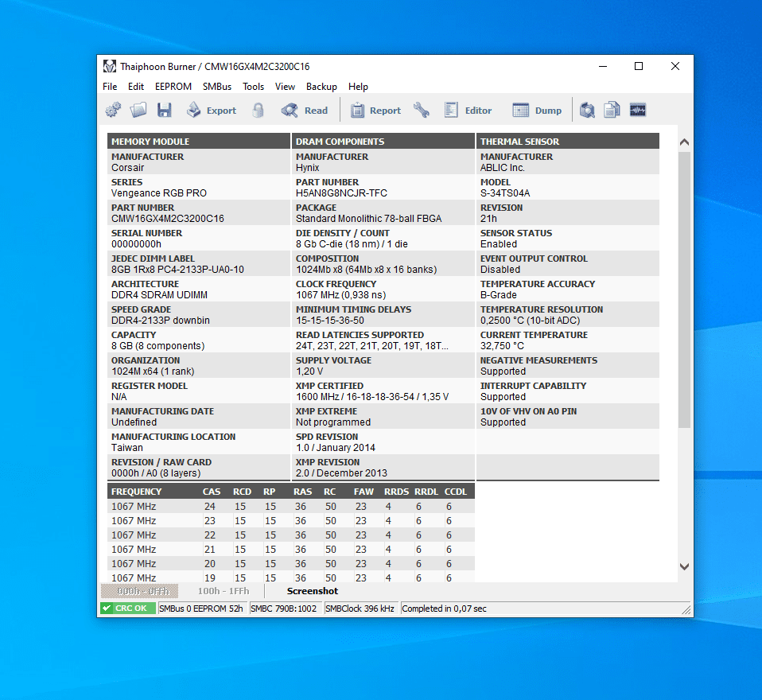
Task: Click the DDR4-2133P downbin speed grade
Action: [x=161, y=321]
